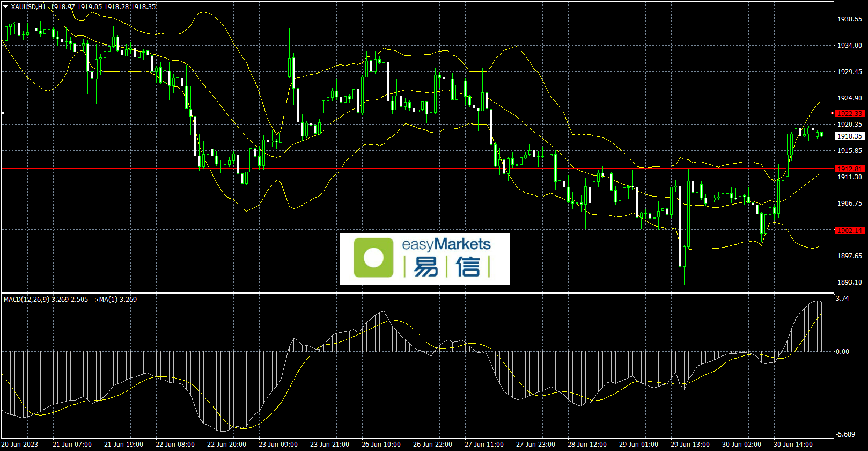The image size is (868, 451).
Task: Click the 1893.10 price axis label
Action: [850, 282]
